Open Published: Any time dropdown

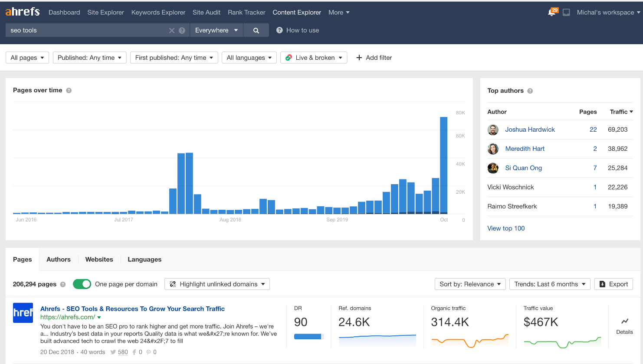point(89,58)
